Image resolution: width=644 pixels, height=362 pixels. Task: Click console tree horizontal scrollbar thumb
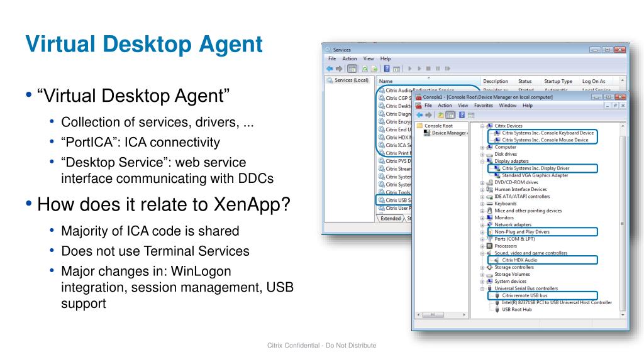pyautogui.click(x=433, y=315)
